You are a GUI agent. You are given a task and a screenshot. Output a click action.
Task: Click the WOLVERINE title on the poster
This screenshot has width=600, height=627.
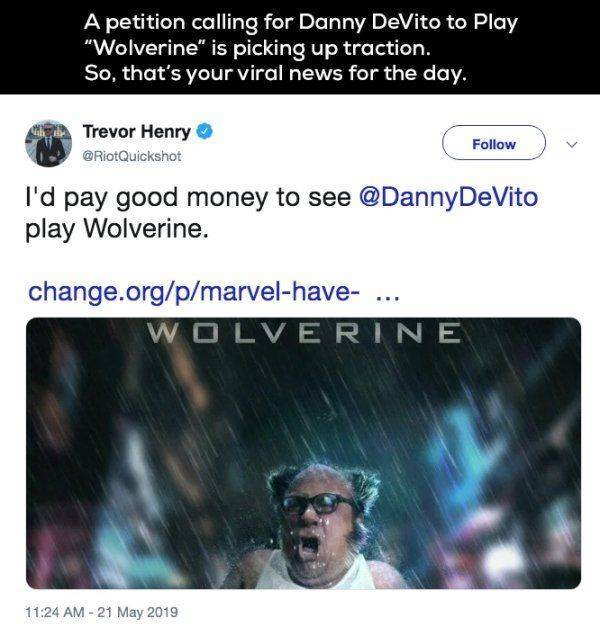(304, 333)
